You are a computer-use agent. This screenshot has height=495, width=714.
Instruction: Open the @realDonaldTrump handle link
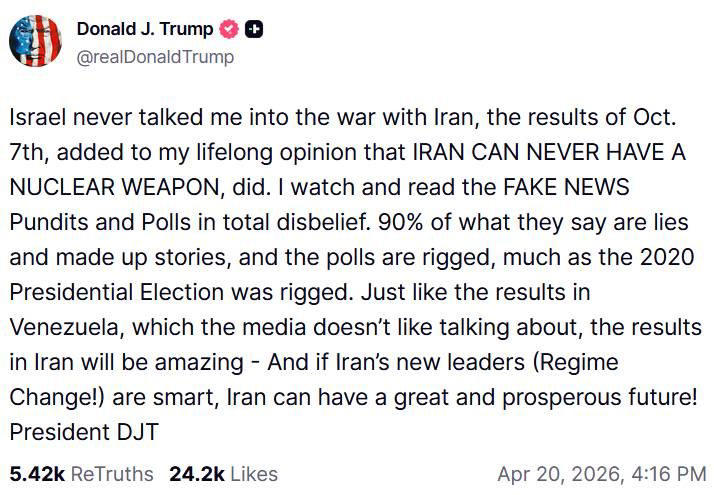156,57
